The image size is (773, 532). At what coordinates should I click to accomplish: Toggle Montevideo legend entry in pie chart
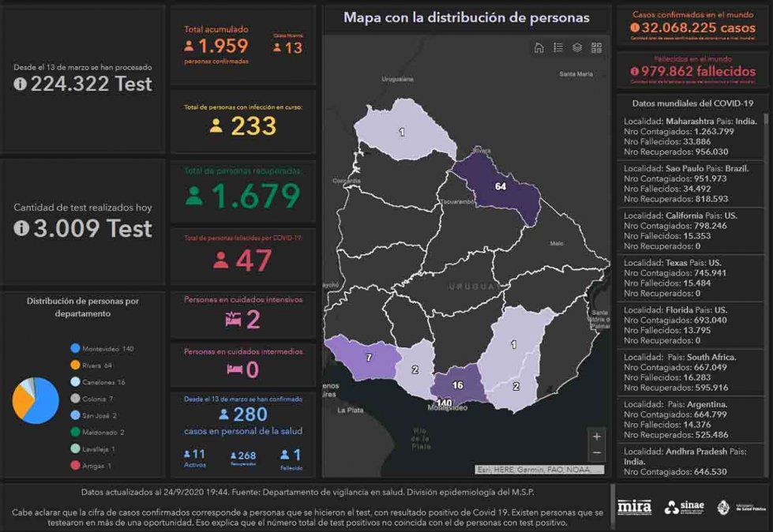(x=101, y=348)
